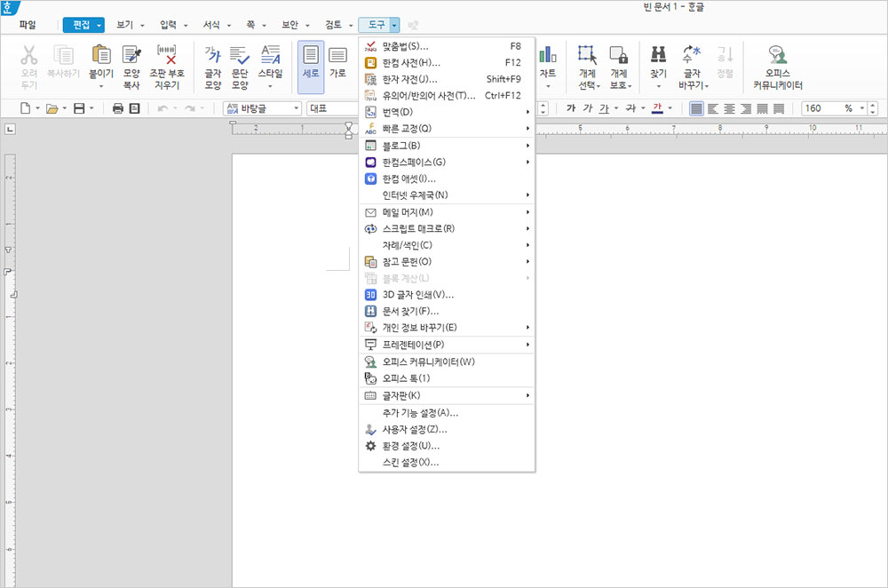The width and height of the screenshot is (888, 588).
Task: Select justify alignment button
Action: 696,108
